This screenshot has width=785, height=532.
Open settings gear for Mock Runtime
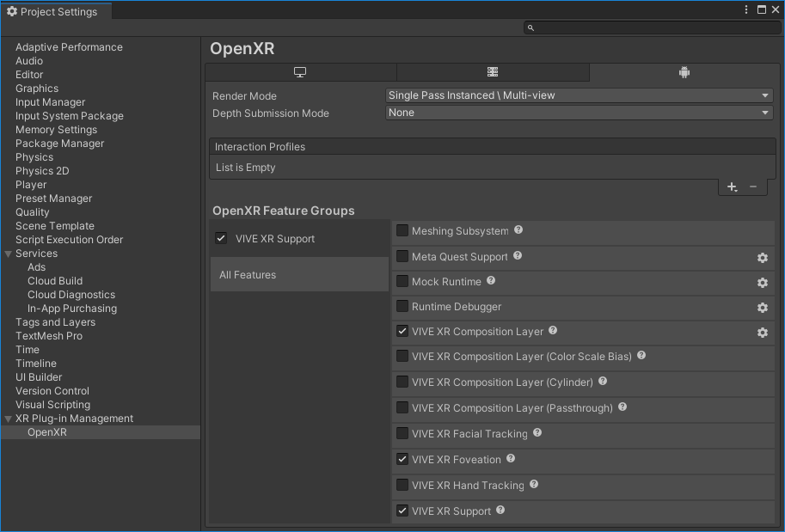pyautogui.click(x=762, y=282)
